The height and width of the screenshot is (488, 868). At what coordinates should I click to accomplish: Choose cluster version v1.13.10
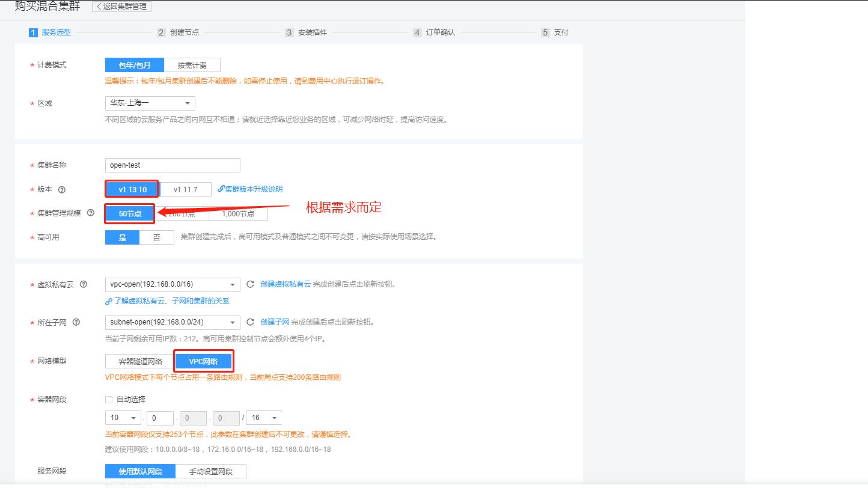132,189
